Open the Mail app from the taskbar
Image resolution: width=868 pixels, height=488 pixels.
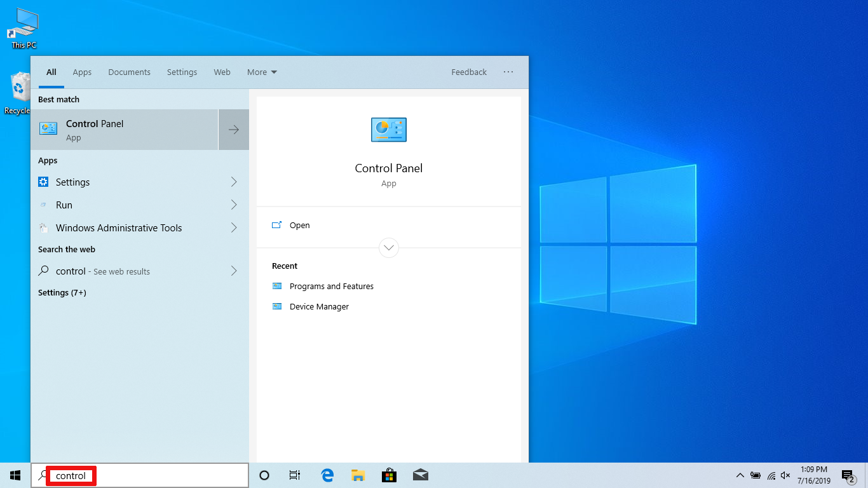pyautogui.click(x=420, y=475)
